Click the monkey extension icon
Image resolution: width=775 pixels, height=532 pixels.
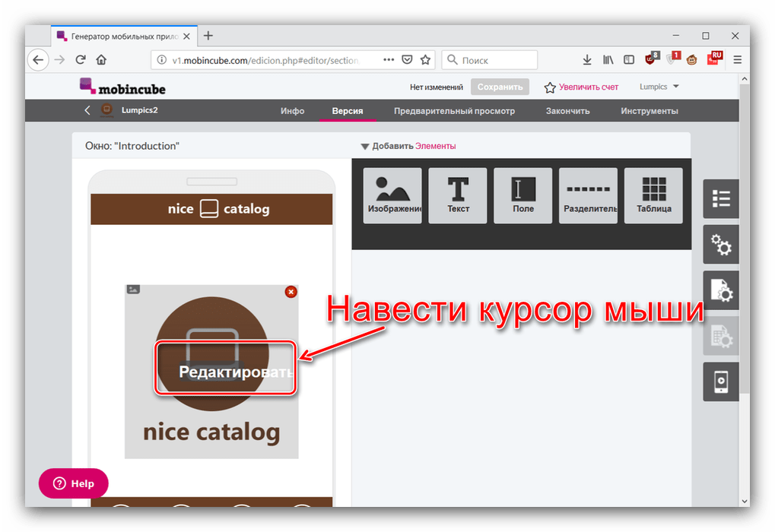pos(692,60)
